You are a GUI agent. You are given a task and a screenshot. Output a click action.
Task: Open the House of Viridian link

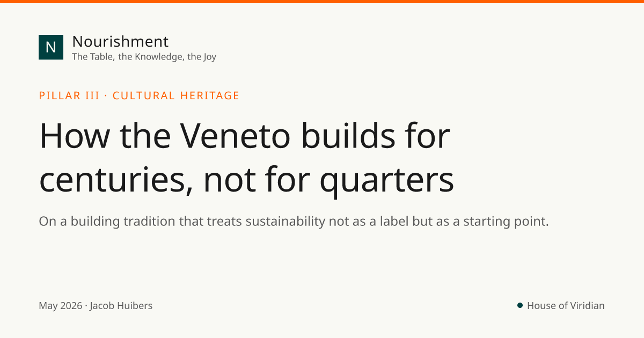click(x=566, y=306)
